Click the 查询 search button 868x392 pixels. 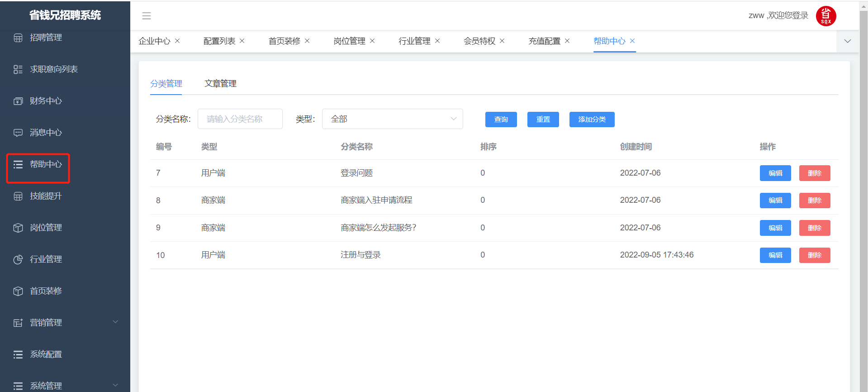coord(501,120)
